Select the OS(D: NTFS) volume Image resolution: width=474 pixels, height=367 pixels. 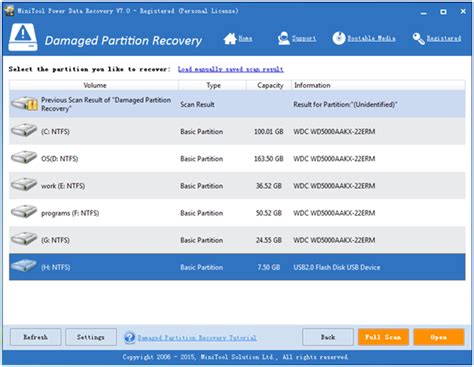pyautogui.click(x=237, y=158)
